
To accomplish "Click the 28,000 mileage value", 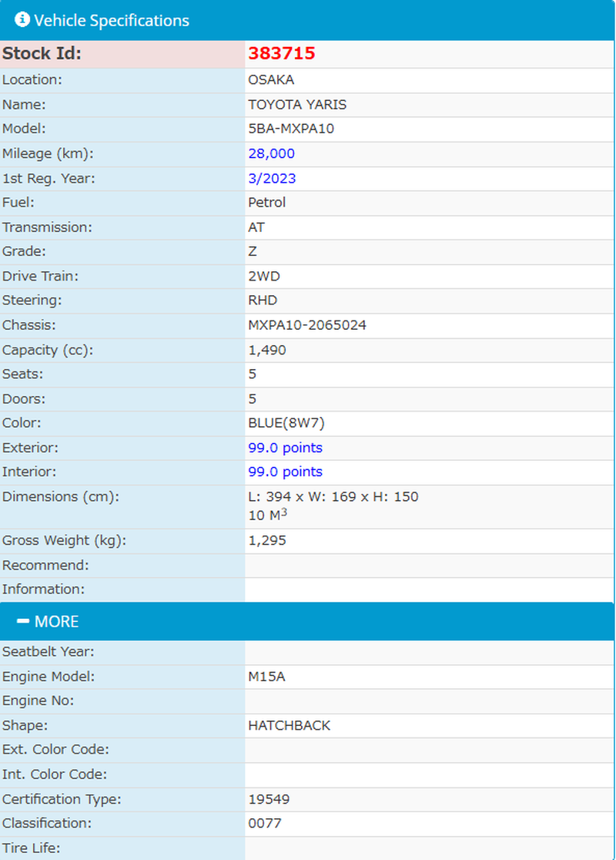I will click(271, 153).
